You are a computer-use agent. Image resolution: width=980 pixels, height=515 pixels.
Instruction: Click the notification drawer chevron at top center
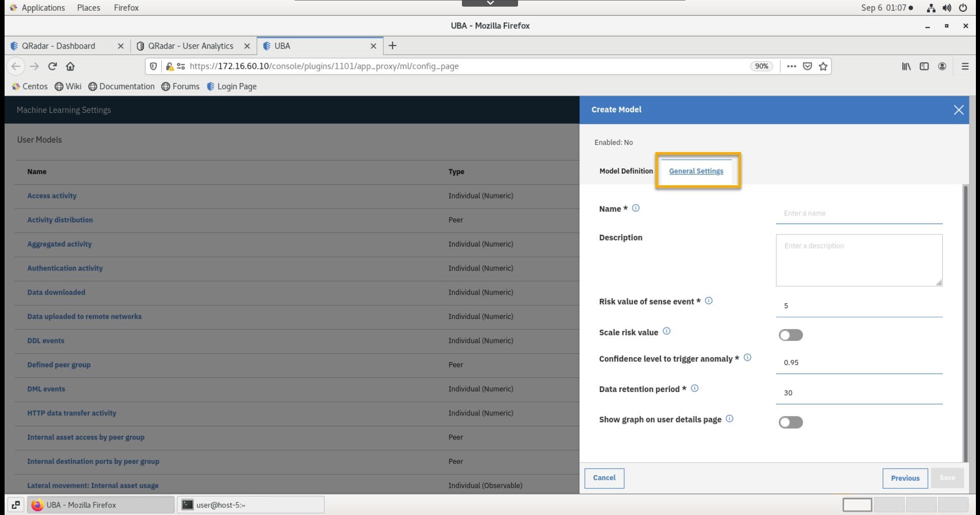pyautogui.click(x=490, y=3)
